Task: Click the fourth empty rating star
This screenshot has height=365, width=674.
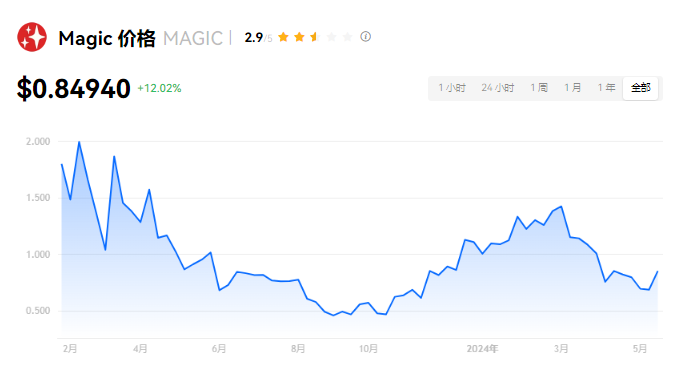Action: [331, 37]
